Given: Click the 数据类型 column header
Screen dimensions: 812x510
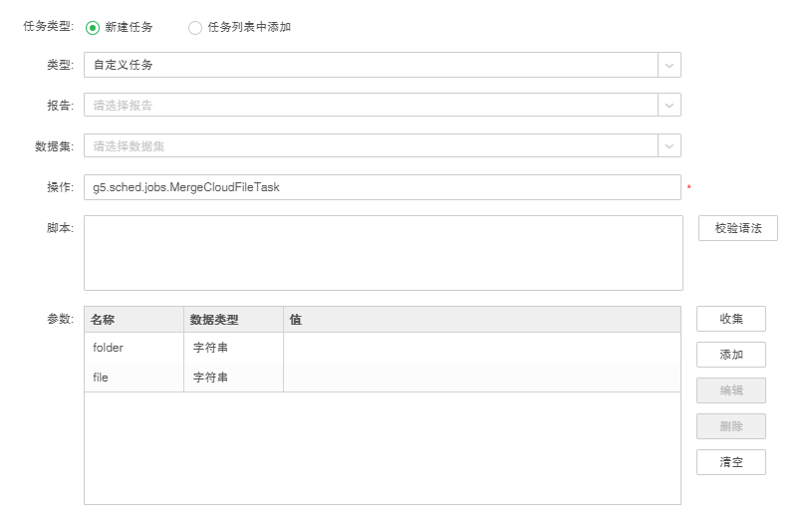Looking at the screenshot, I should 233,320.
